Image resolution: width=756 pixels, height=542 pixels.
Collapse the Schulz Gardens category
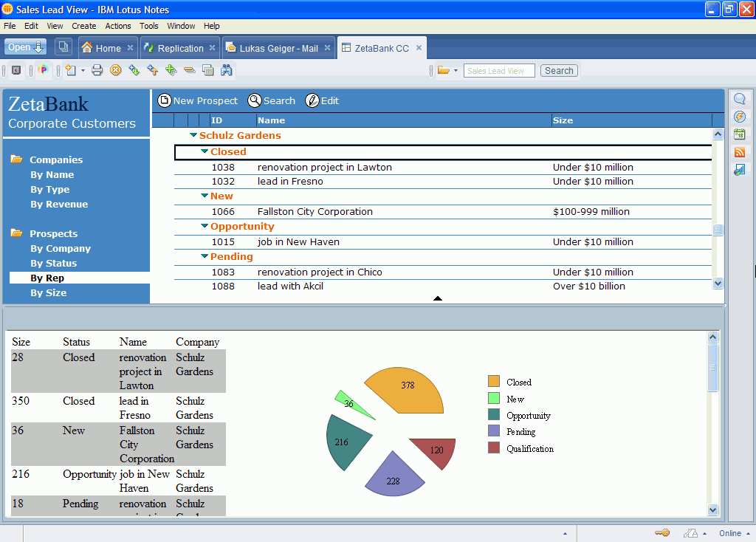pos(193,136)
